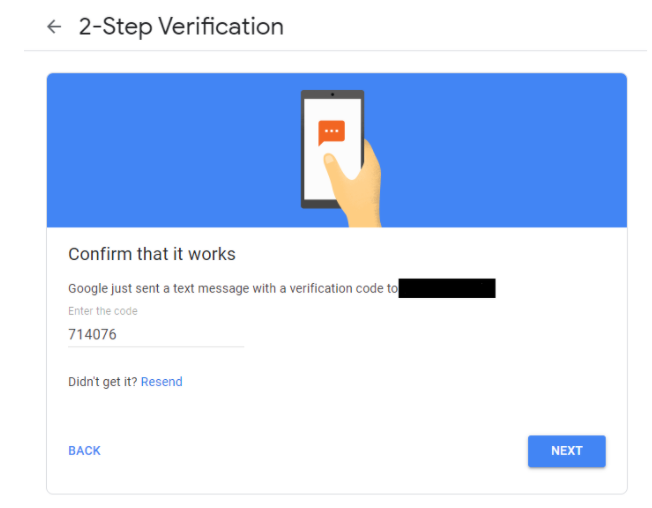This screenshot has height=508, width=652.
Task: Click the underline below the code field
Action: [155, 347]
